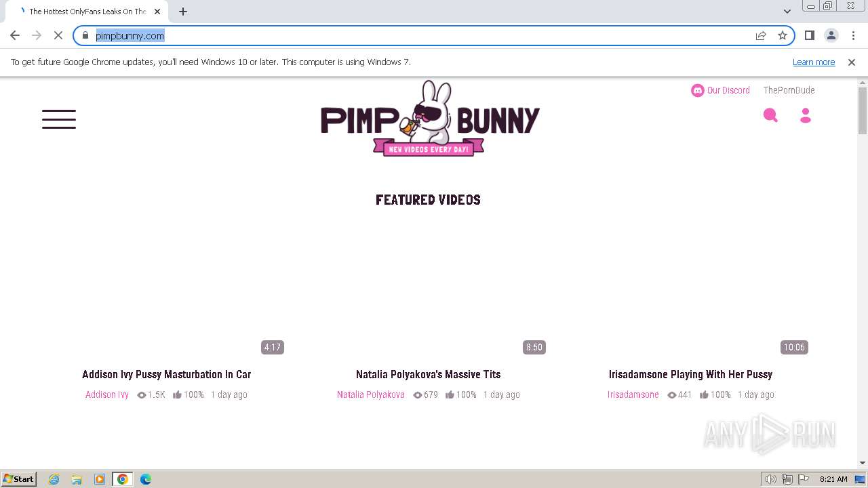The image size is (868, 488).
Task: Click the Learn more link in infobar
Action: pos(814,62)
